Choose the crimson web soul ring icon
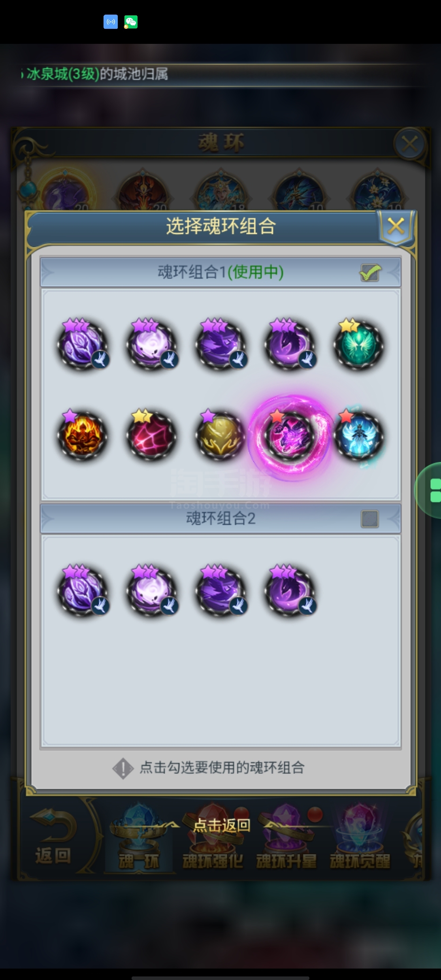441x980 pixels. pos(151,436)
